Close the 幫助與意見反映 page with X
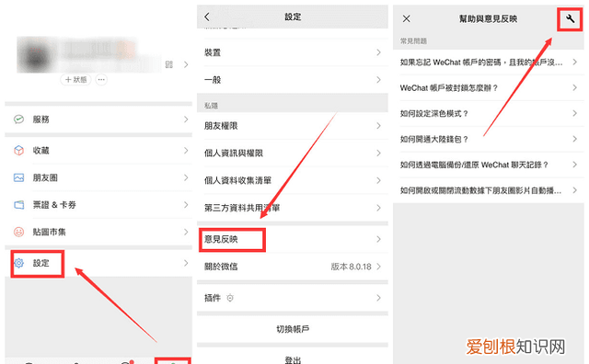This screenshot has width=589, height=364. coord(407,18)
